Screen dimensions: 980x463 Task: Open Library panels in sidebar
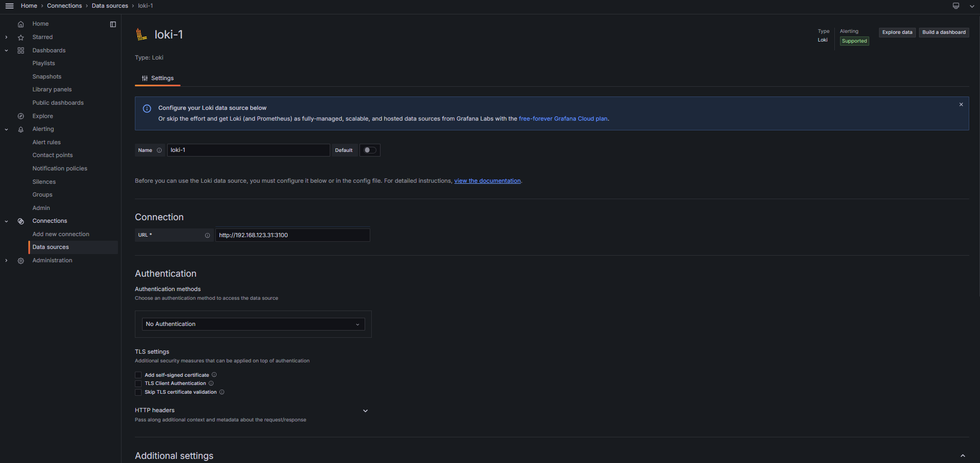52,89
